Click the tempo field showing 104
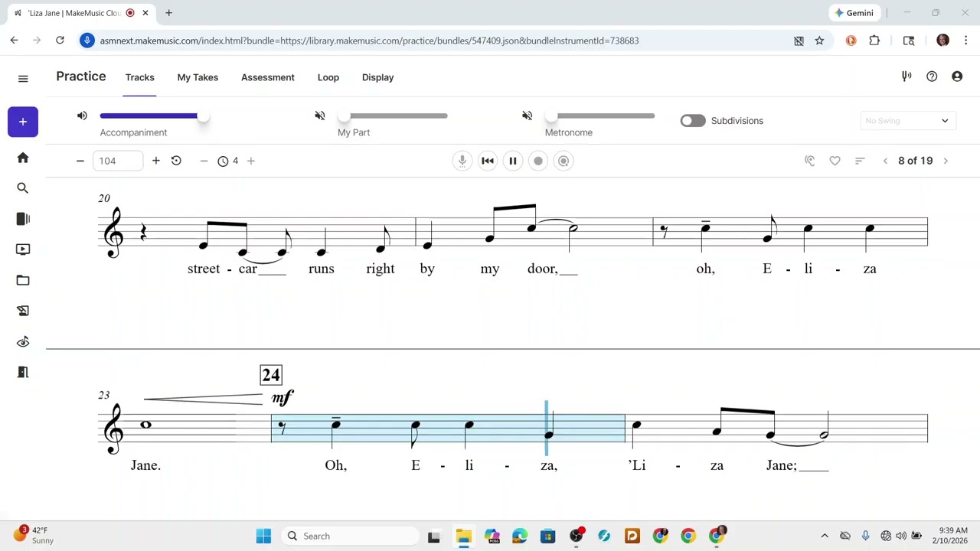The width and height of the screenshot is (980, 551). point(118,161)
